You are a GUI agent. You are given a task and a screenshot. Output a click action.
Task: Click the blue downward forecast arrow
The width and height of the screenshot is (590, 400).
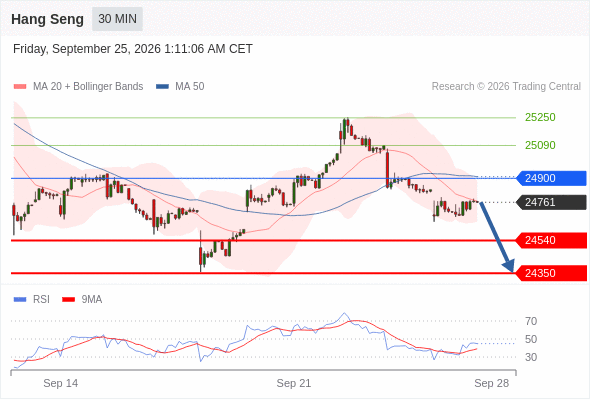(x=497, y=237)
